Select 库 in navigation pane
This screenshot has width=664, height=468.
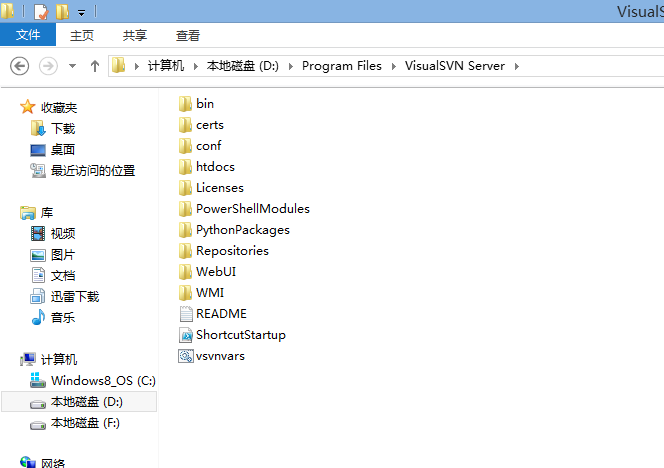click(x=47, y=213)
